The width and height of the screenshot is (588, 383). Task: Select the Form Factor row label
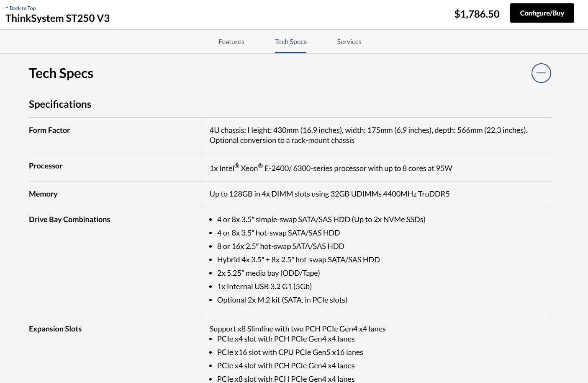(x=49, y=130)
